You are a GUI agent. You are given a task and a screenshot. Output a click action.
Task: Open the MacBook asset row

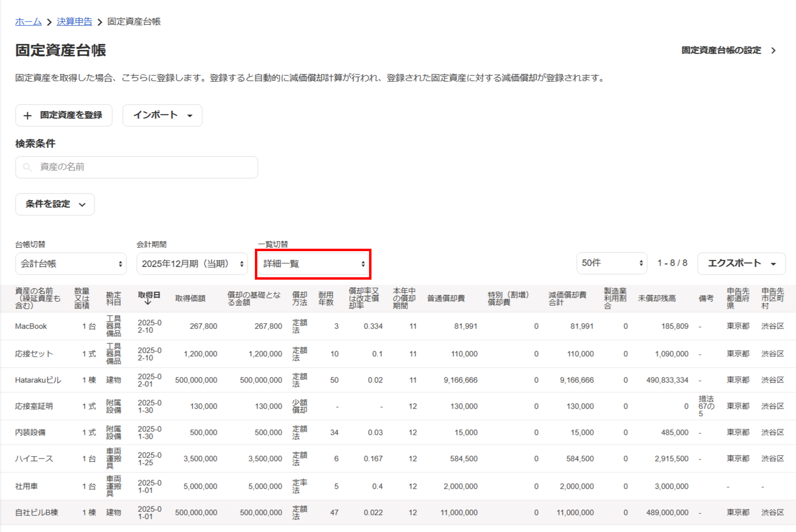(x=31, y=326)
